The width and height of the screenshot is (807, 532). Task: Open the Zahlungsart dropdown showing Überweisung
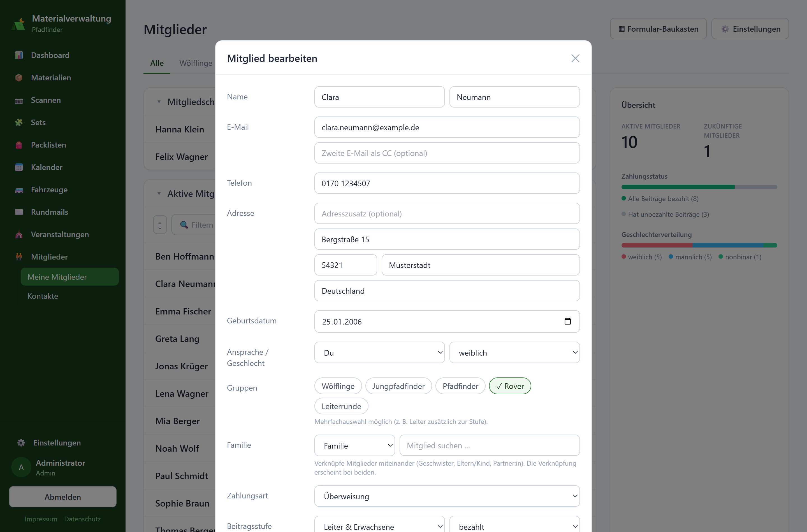(x=447, y=496)
